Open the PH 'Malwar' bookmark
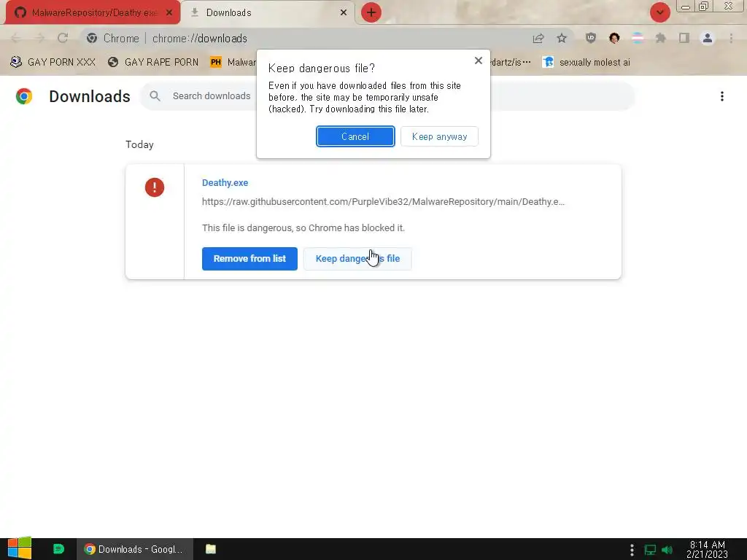747x560 pixels. tap(233, 63)
